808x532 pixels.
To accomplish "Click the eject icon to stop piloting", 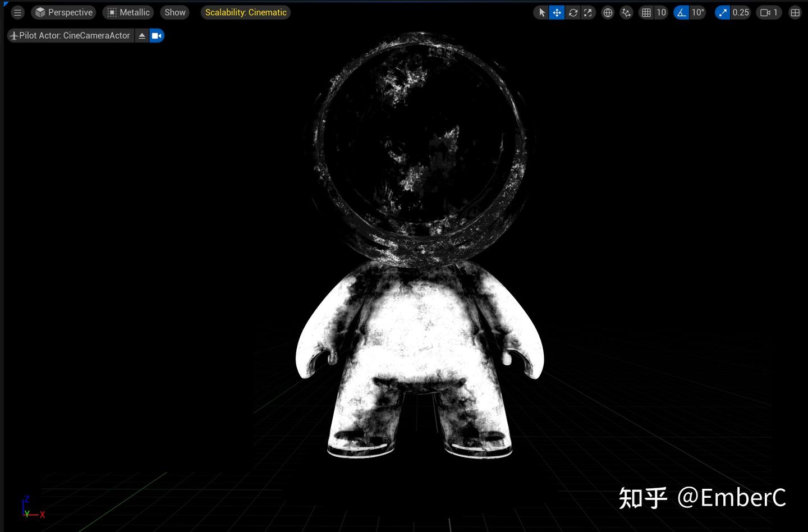I will point(141,35).
